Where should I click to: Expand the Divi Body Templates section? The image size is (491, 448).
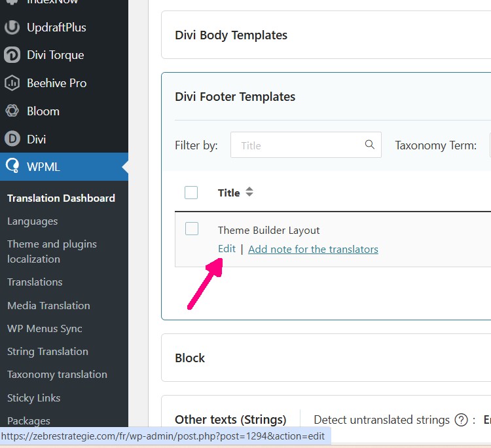(x=231, y=35)
